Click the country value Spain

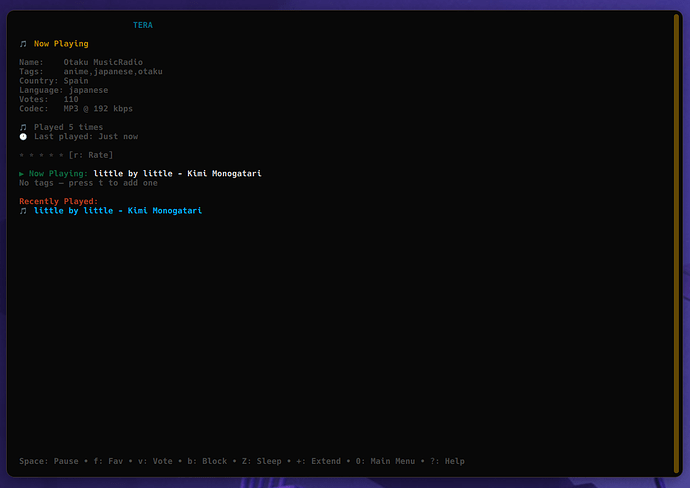coord(76,81)
